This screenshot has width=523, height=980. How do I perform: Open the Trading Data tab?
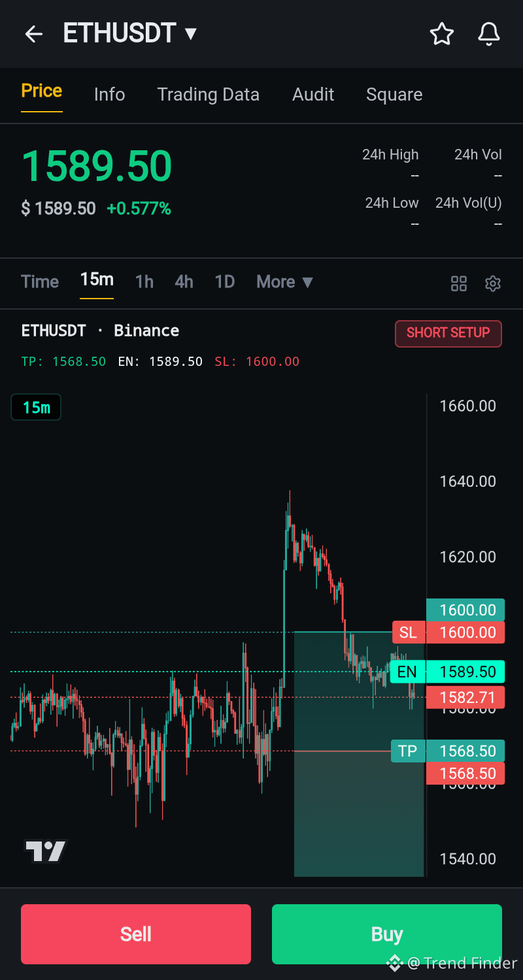(209, 95)
